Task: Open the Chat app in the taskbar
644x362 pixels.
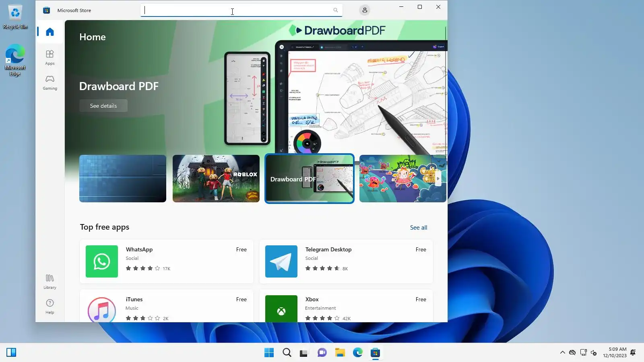Action: [x=322, y=353]
